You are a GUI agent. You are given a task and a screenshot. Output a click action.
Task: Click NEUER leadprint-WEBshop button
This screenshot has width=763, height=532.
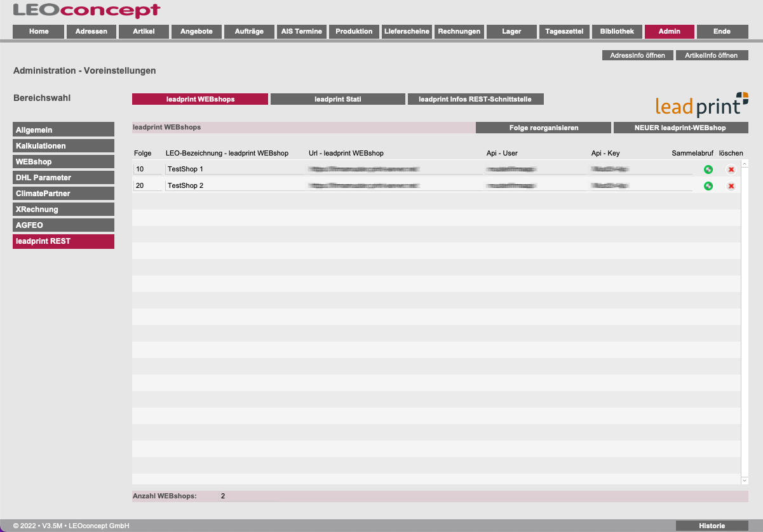pos(680,128)
